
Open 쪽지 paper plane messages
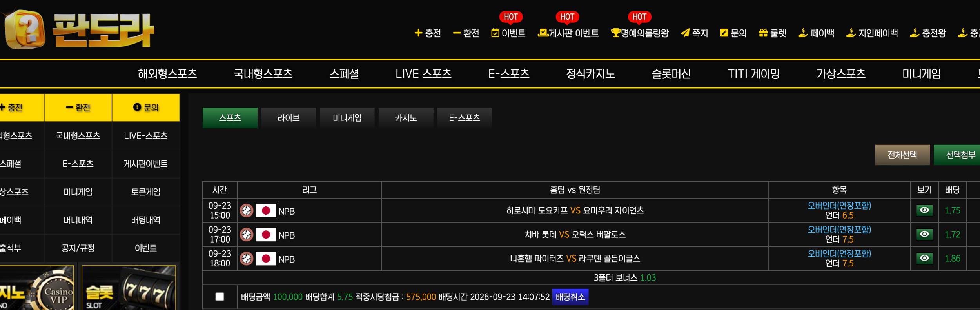pos(695,33)
